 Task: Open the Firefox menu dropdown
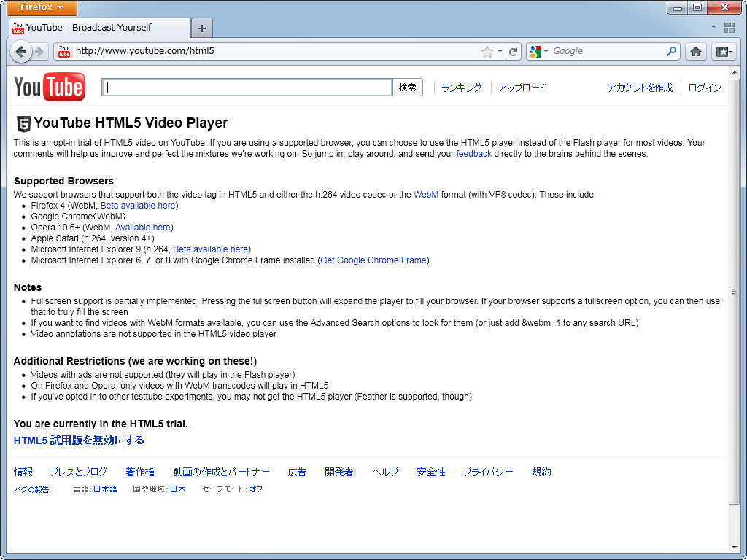(x=41, y=7)
